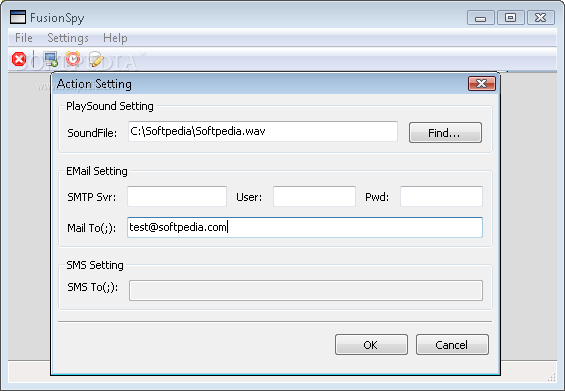Click the 'Pwd:' label
Viewport: 565px width, 391px height.
[x=377, y=197]
